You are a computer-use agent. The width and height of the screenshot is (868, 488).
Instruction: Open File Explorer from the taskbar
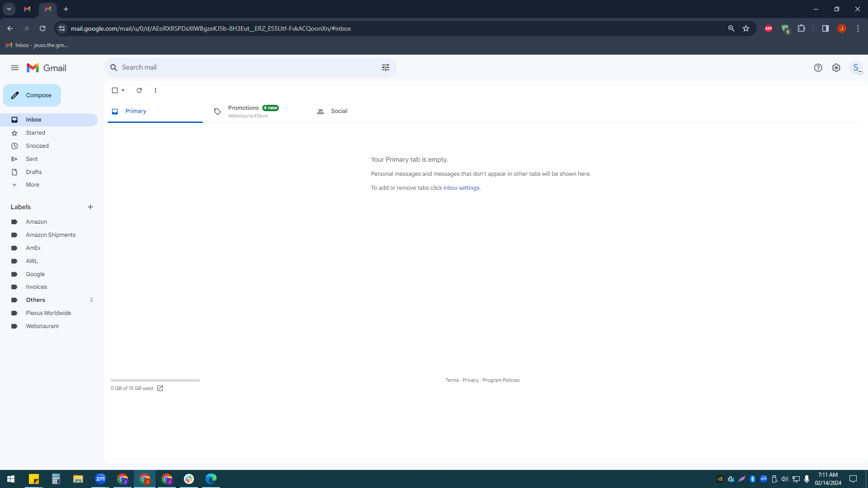[x=78, y=479]
